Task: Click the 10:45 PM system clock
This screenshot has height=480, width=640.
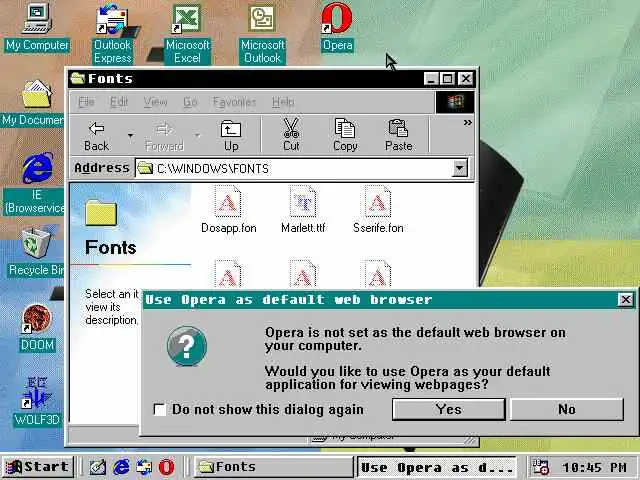Action: pos(594,467)
